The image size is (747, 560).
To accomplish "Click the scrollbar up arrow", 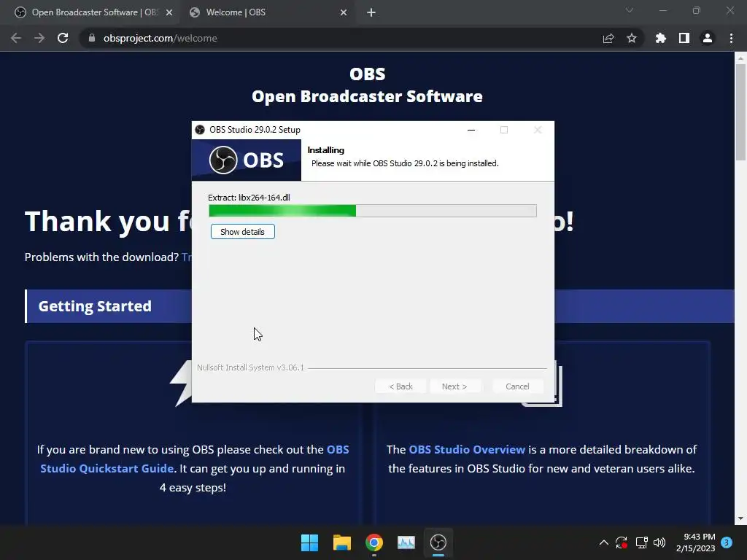I will coord(740,58).
